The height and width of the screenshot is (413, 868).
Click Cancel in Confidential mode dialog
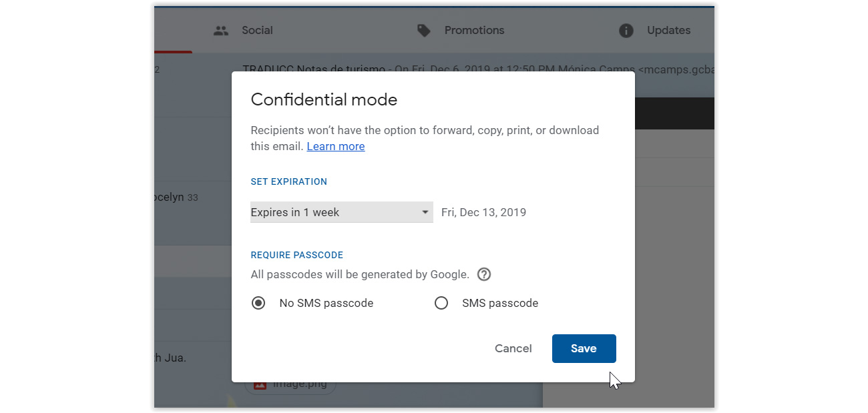pos(513,348)
